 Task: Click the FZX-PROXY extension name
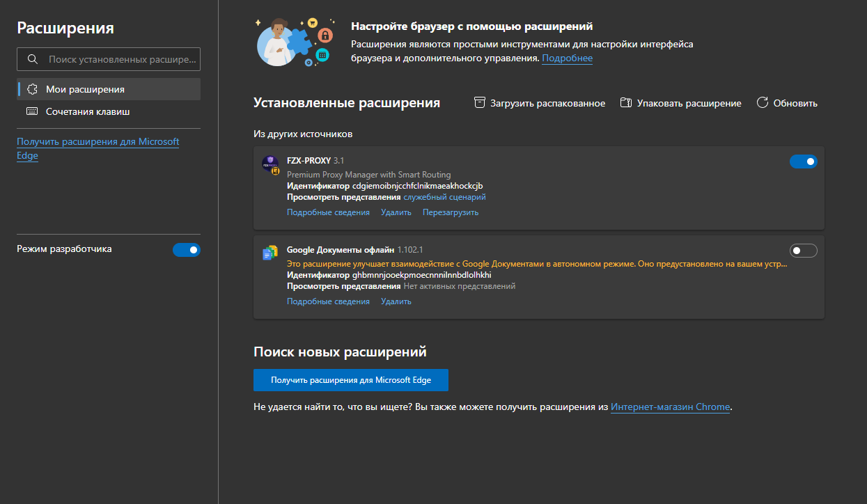tap(308, 161)
